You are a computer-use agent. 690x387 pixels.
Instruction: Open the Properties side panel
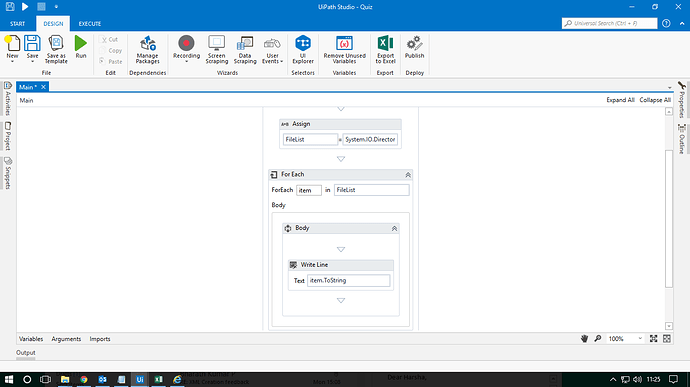coord(682,100)
